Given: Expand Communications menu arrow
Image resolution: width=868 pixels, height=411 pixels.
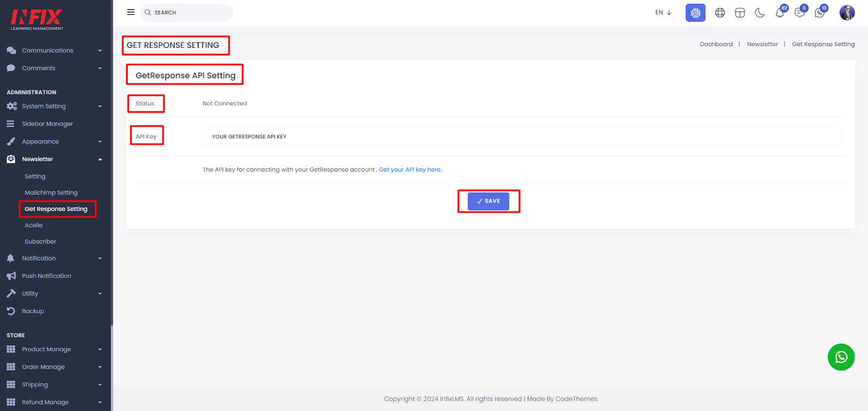Looking at the screenshot, I should [x=100, y=50].
